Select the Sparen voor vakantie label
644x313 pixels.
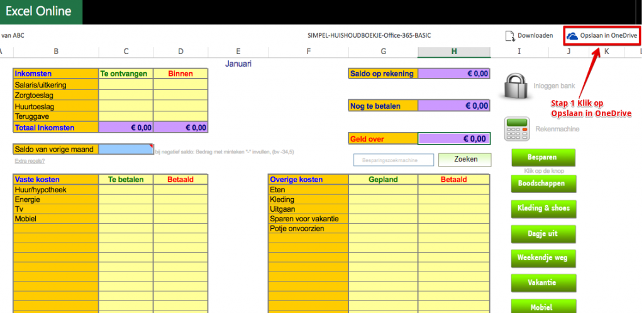308,219
